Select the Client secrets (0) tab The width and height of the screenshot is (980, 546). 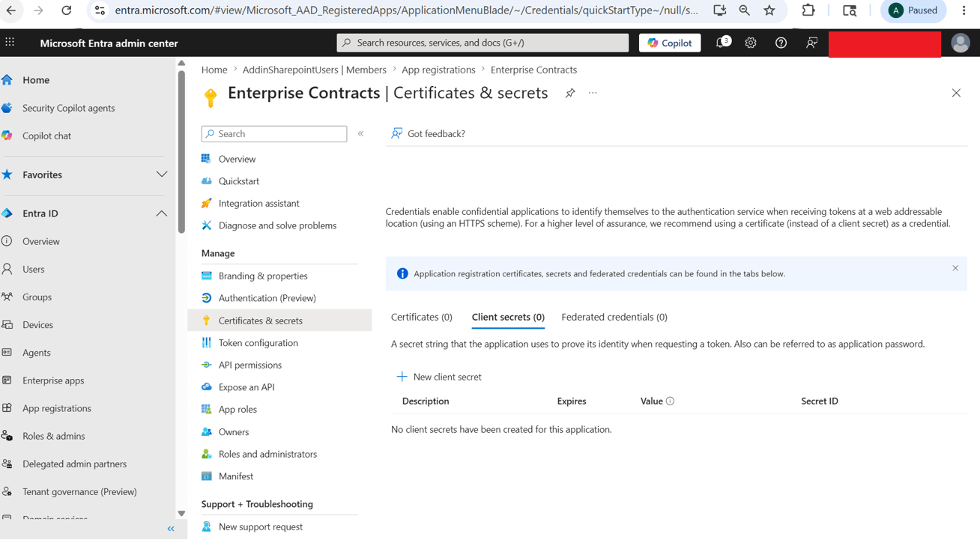(x=508, y=318)
